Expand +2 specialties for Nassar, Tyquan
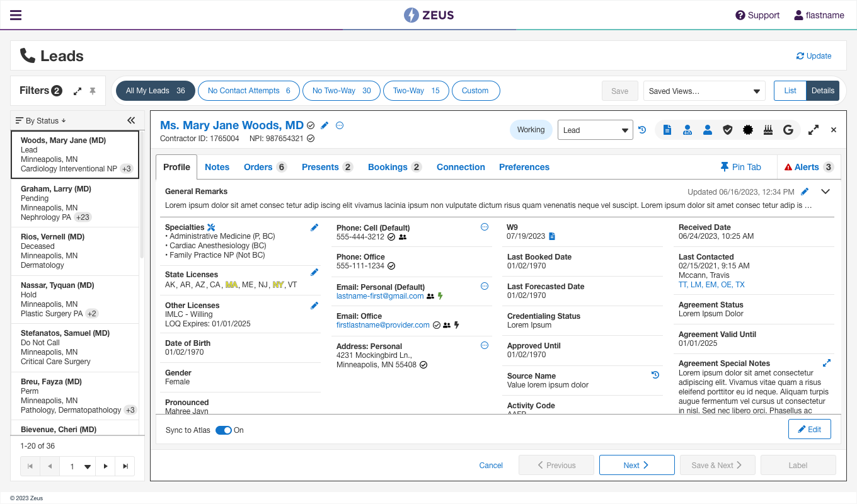The width and height of the screenshot is (857, 504). [92, 314]
